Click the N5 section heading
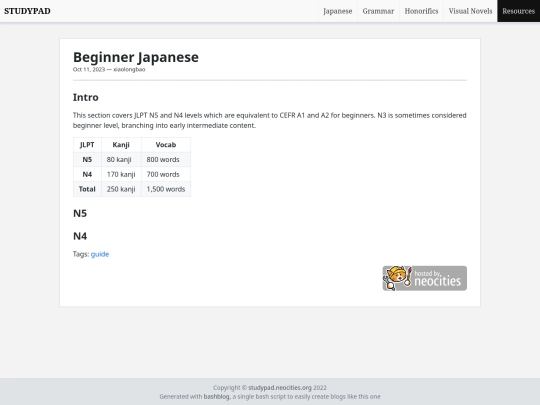This screenshot has height=405, width=540. coord(80,214)
